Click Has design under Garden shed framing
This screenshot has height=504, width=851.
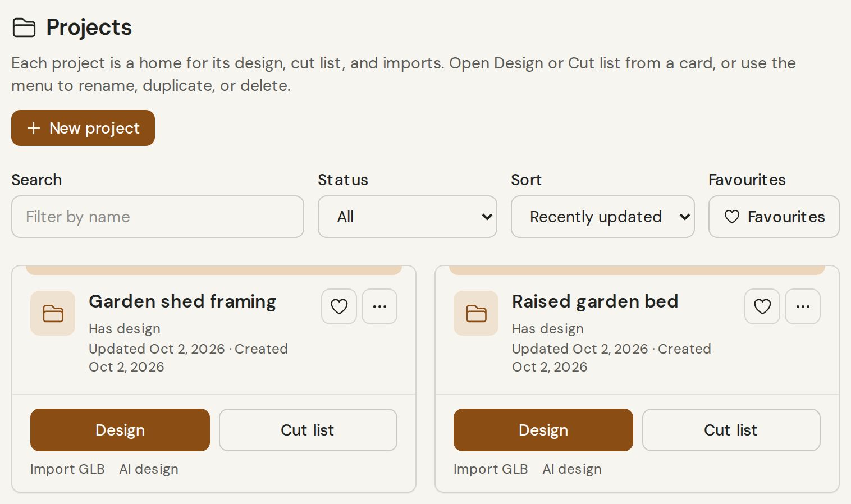[125, 329]
